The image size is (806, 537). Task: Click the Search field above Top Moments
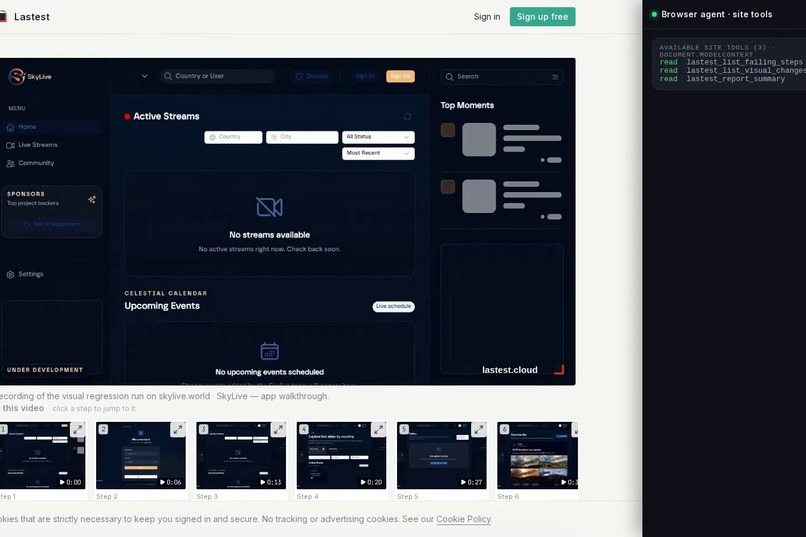pos(502,77)
